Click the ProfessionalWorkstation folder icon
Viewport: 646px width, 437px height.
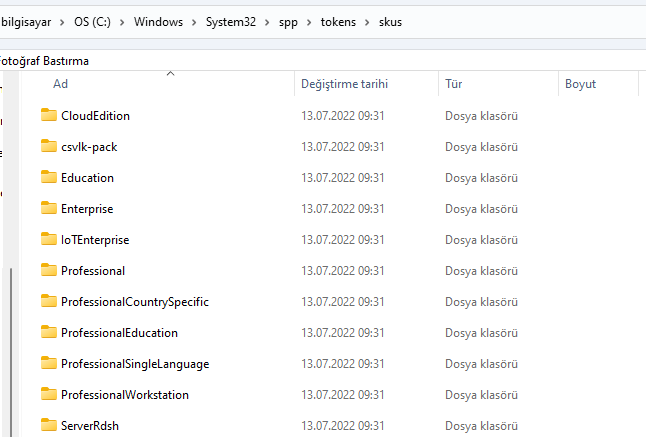coord(49,395)
